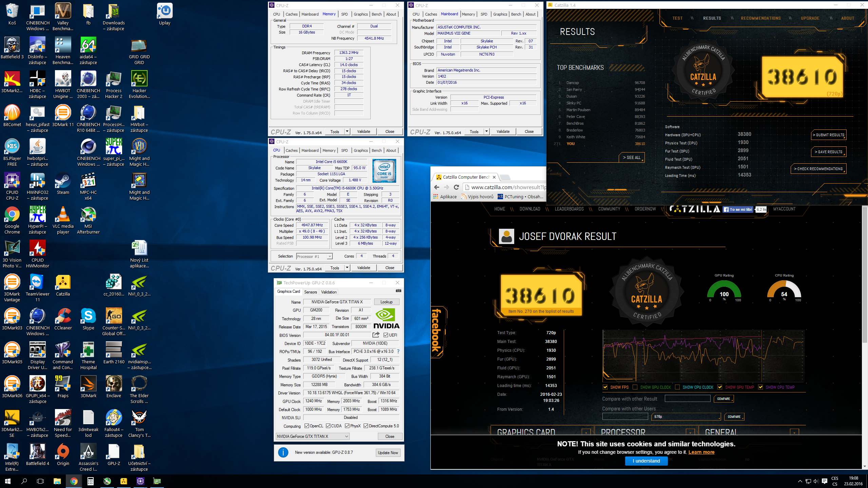The width and height of the screenshot is (868, 488).
Task: Click the Chrome address bar
Action: 505,187
